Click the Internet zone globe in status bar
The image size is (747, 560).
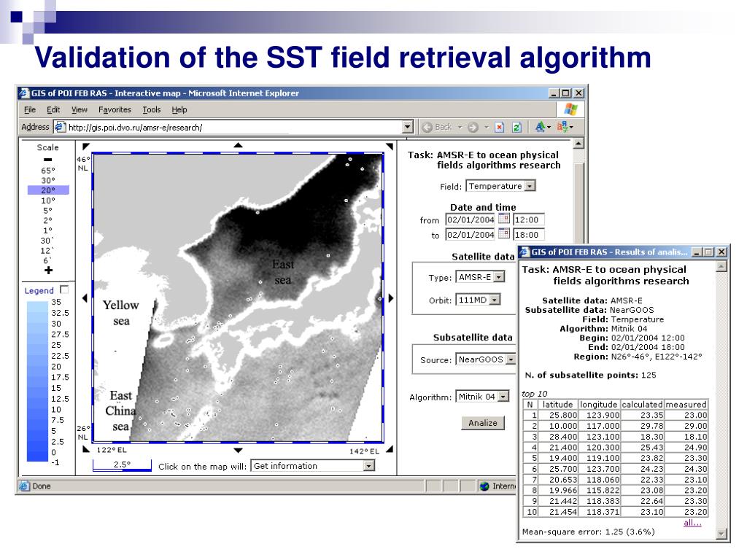485,486
